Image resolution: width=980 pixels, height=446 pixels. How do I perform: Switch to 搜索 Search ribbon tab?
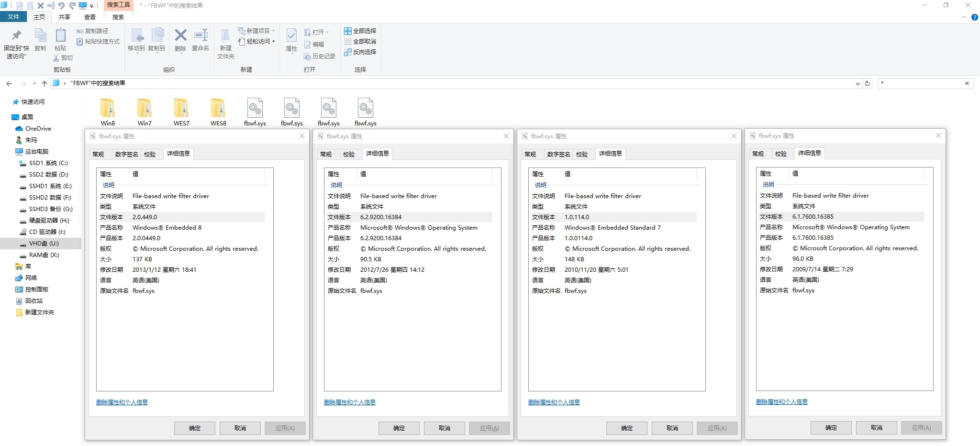[118, 17]
